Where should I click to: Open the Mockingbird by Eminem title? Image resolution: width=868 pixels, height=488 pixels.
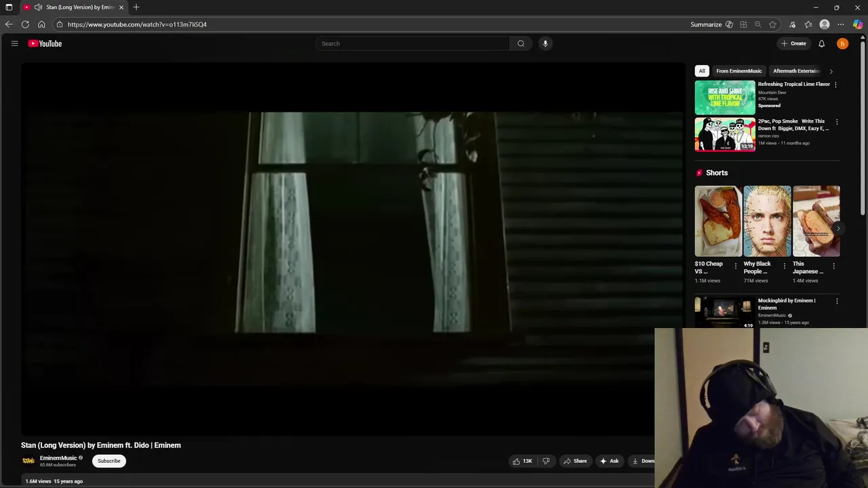[787, 304]
